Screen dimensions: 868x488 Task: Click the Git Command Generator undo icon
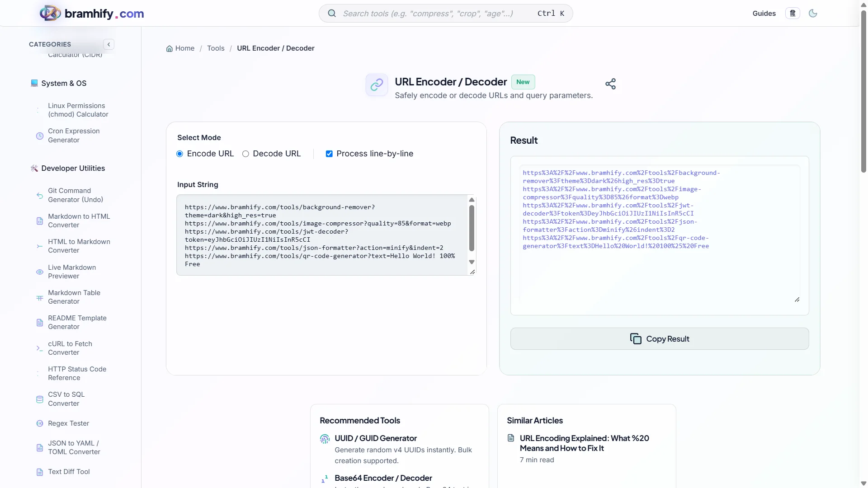point(40,196)
